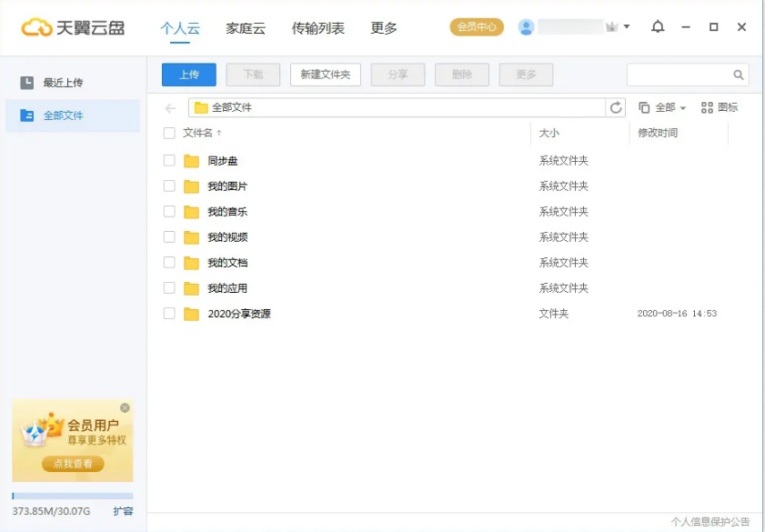Open the 传输列表 tab
Screen dimensions: 765x532
(x=317, y=28)
